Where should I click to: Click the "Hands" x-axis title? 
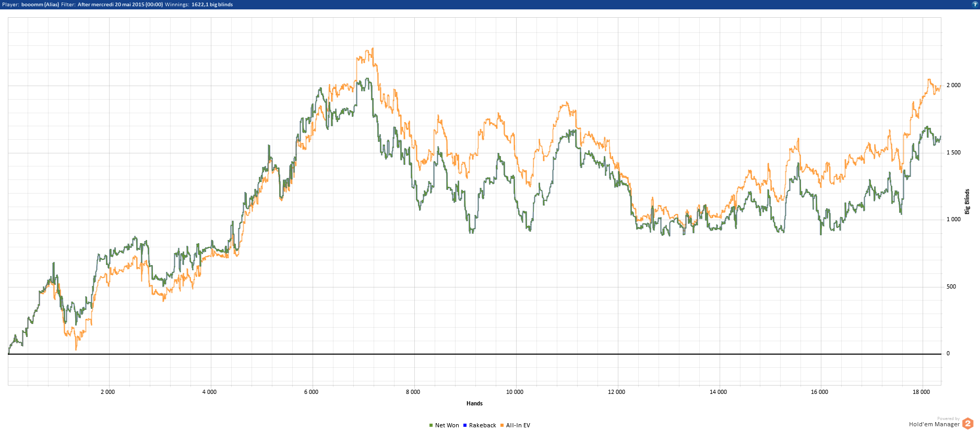[x=474, y=403]
